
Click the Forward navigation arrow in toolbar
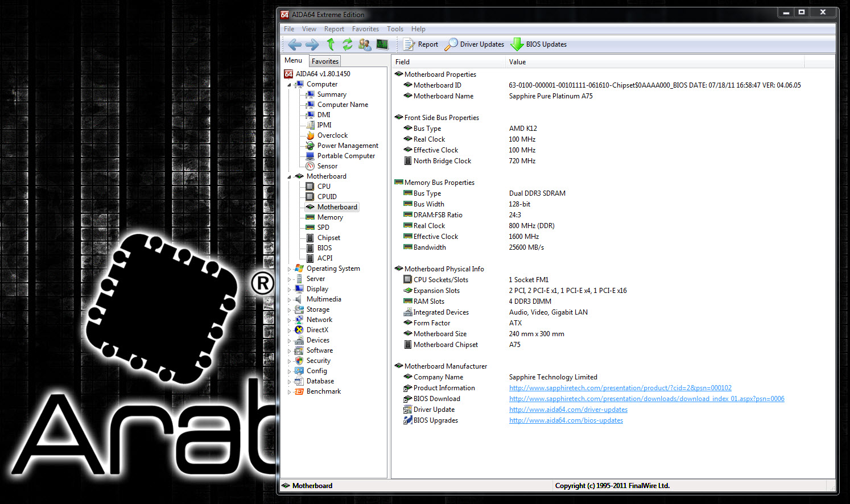coord(312,44)
